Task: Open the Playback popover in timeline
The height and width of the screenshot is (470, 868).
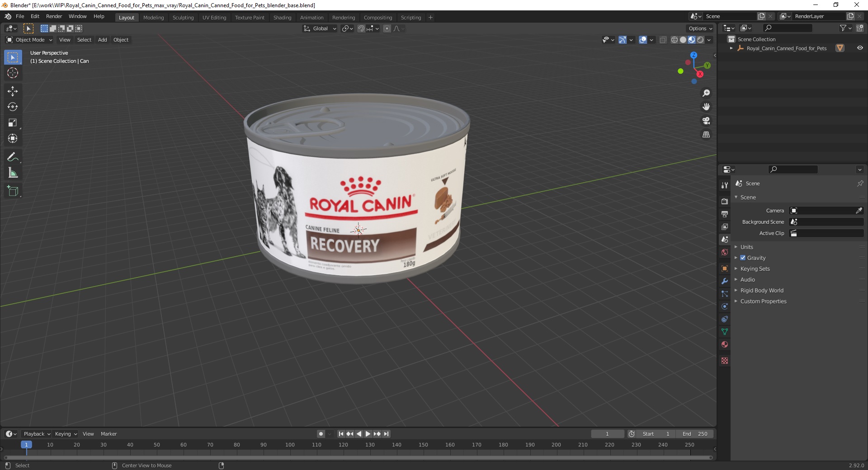Action: 37,434
